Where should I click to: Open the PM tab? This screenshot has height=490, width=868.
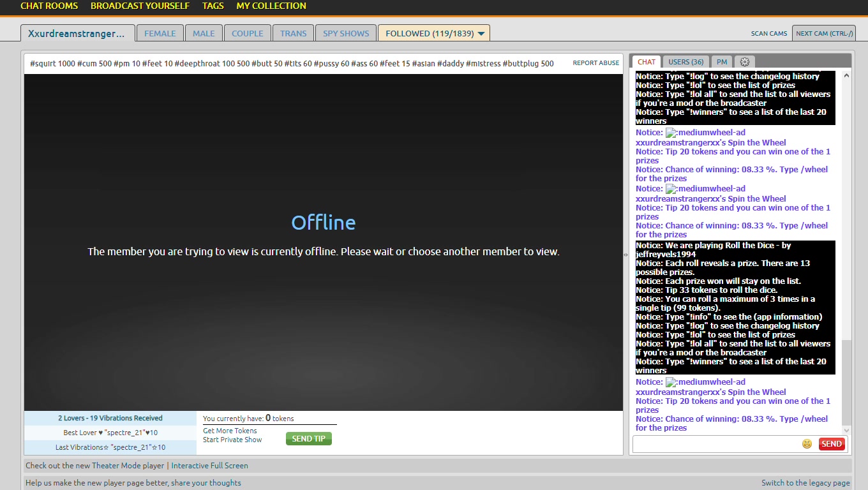721,62
